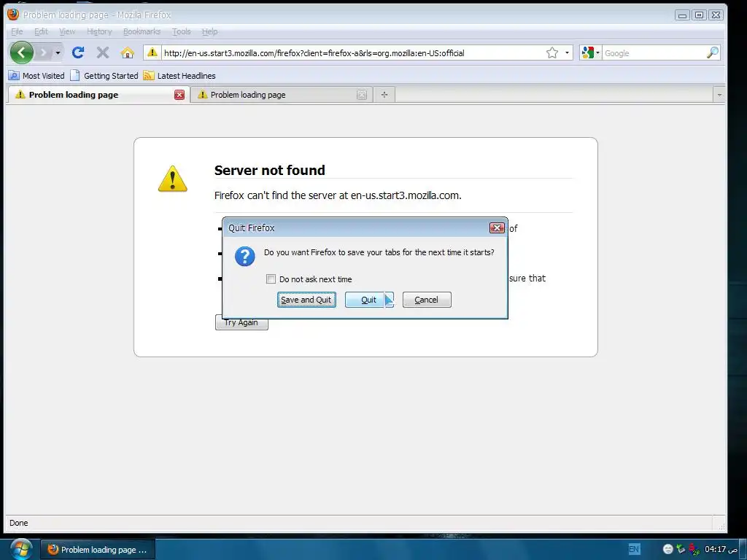This screenshot has height=560, width=747.
Task: Open the Latest Headlines feed bookmark
Action: coord(179,76)
